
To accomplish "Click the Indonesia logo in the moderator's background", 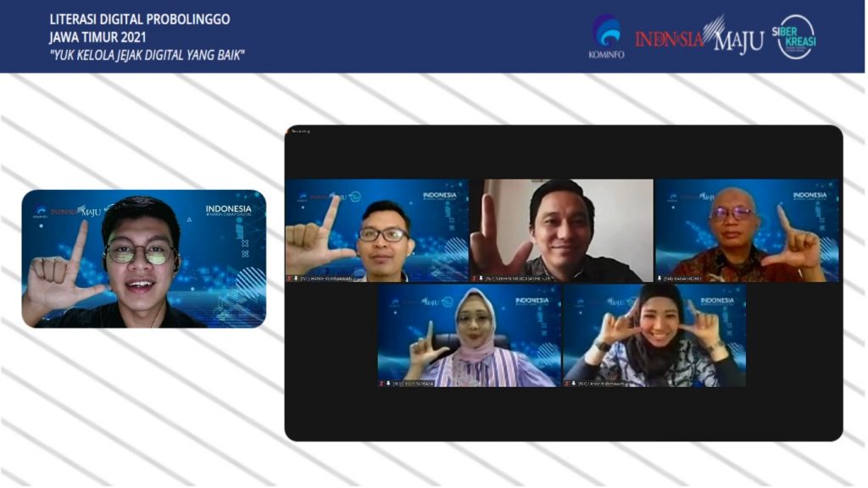I will 228,211.
